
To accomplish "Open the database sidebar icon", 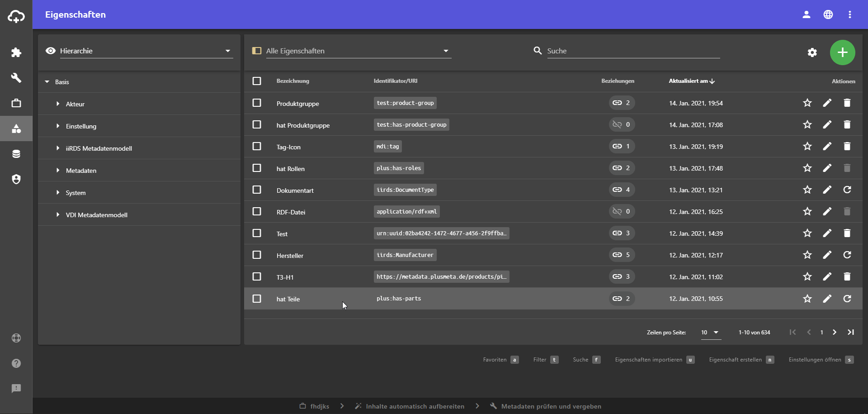I will point(16,154).
